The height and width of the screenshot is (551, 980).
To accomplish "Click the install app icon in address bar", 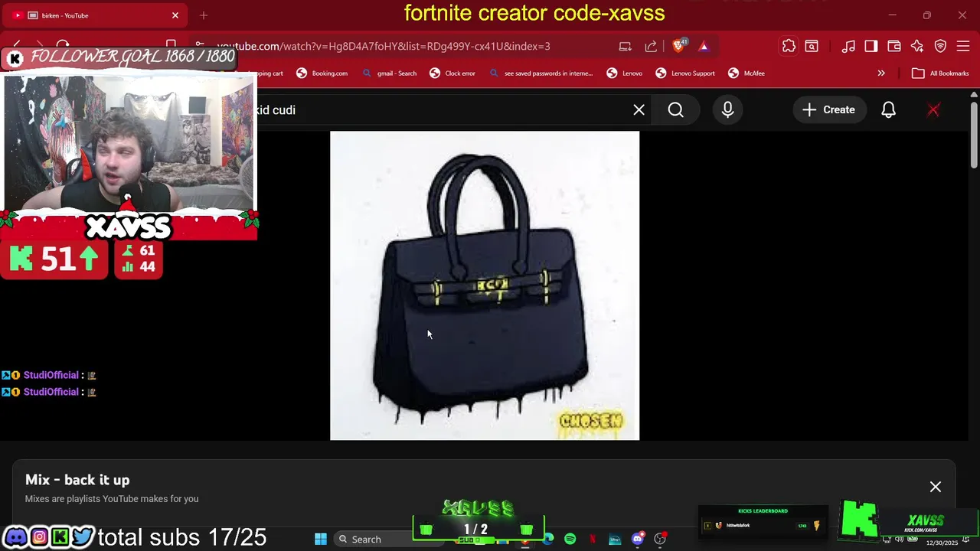I will 625,46.
